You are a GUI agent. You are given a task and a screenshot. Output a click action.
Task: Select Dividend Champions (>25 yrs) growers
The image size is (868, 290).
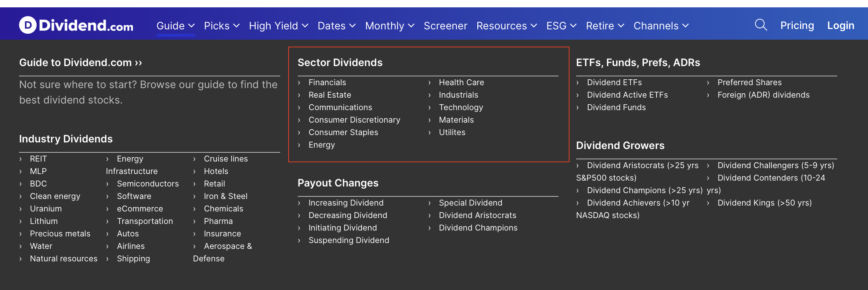(x=645, y=190)
